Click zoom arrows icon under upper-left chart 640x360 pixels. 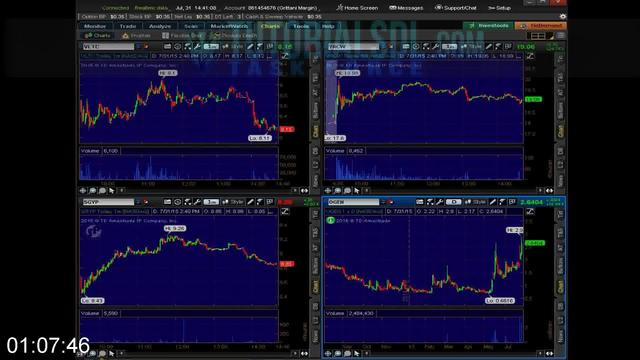(x=304, y=191)
